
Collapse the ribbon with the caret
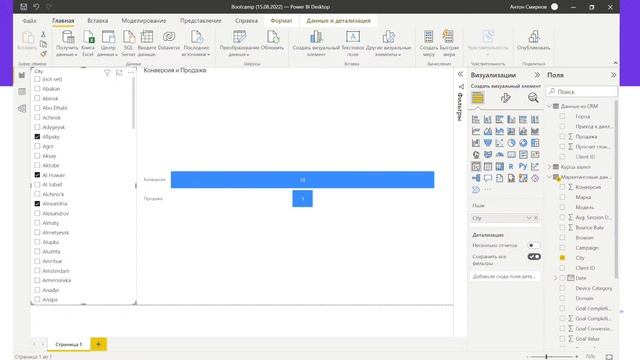615,63
